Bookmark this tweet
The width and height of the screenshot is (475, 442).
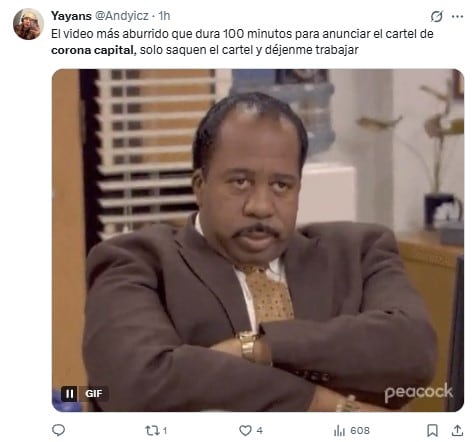432,431
